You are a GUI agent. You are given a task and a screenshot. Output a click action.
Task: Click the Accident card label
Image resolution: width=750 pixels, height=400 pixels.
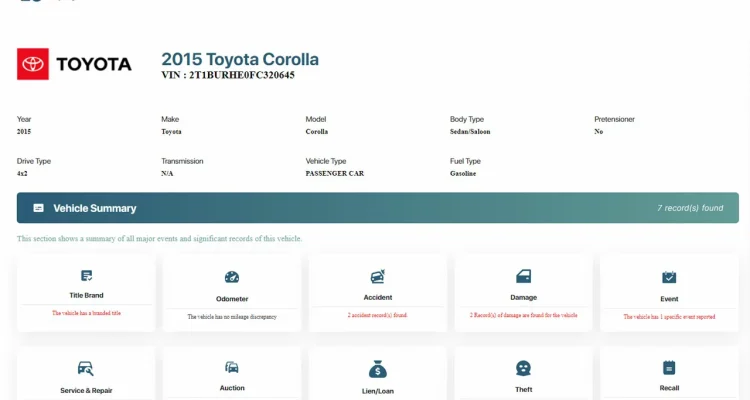click(x=378, y=297)
